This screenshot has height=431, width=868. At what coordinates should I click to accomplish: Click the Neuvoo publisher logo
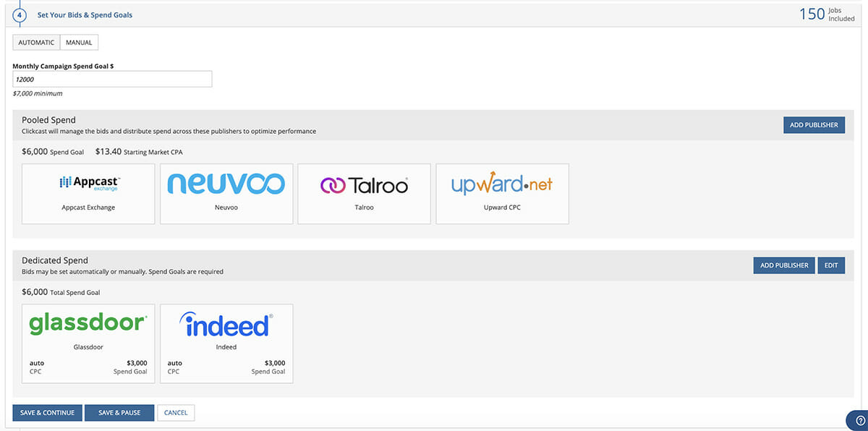click(226, 183)
